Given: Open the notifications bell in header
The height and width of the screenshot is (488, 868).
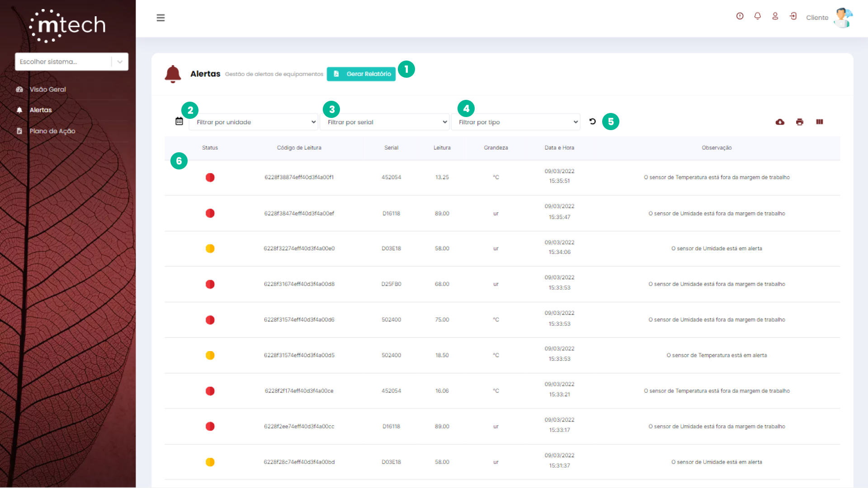Looking at the screenshot, I should (x=757, y=16).
